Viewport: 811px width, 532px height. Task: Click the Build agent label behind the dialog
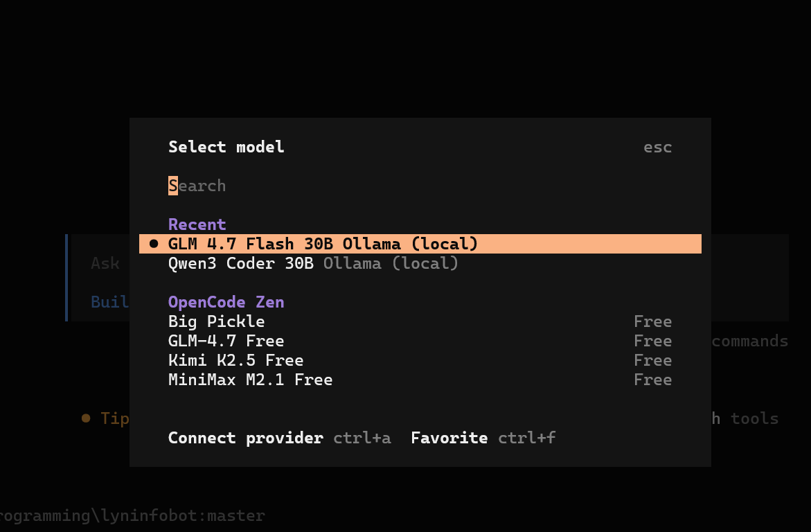109,302
